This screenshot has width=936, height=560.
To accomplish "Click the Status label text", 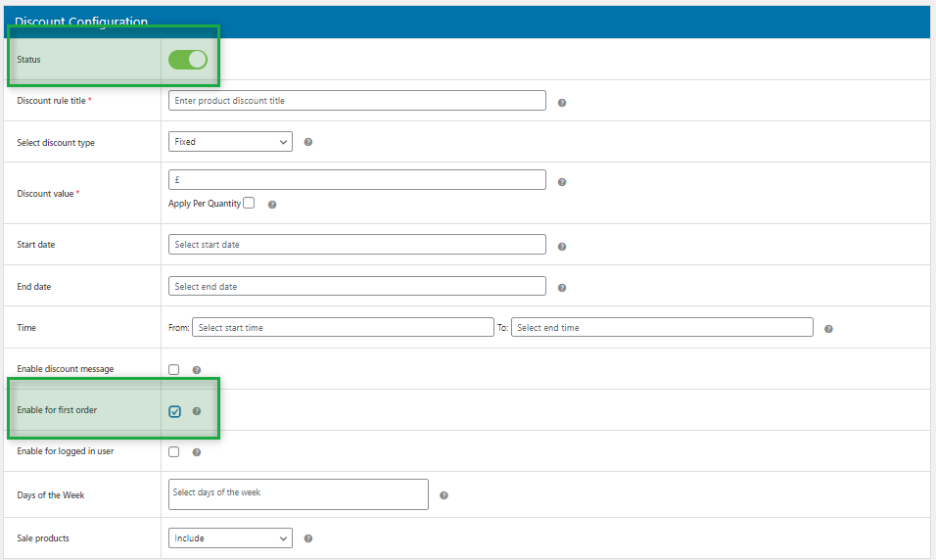I will pos(28,60).
